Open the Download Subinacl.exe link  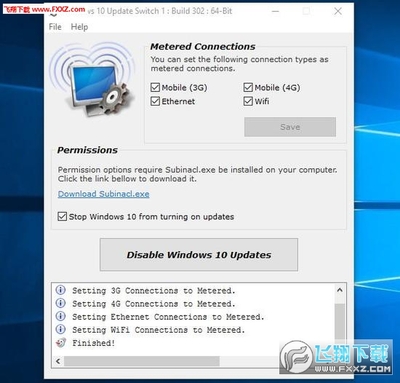coord(104,194)
